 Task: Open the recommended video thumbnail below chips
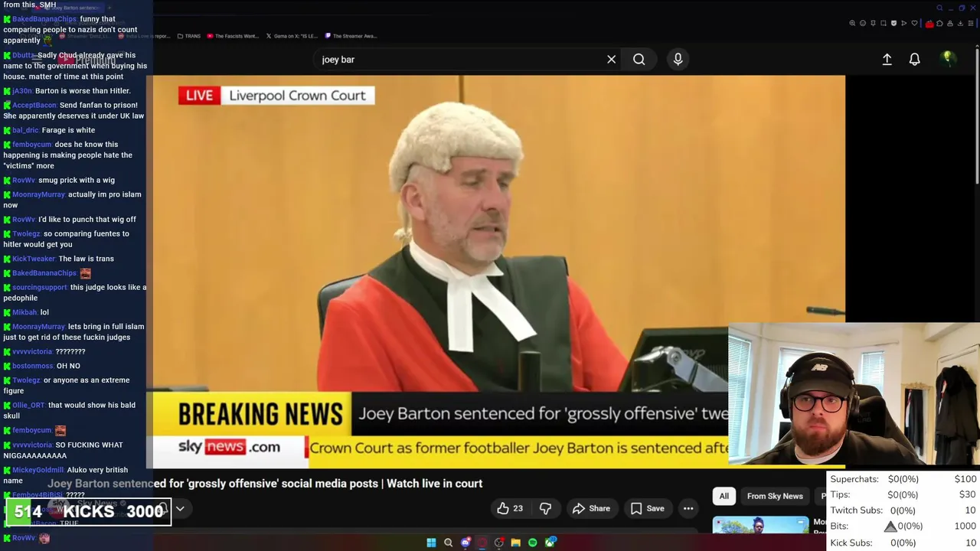click(760, 525)
